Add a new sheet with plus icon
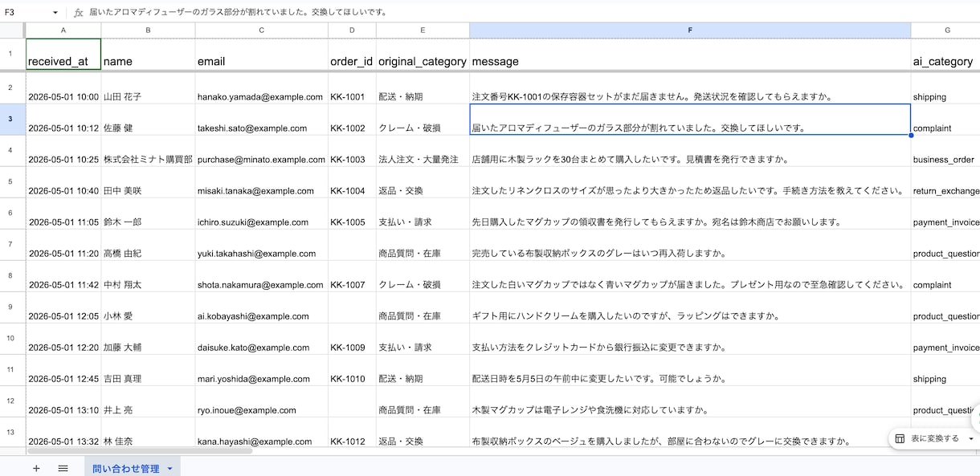Viewport: 980px width, 476px height. 36,468
